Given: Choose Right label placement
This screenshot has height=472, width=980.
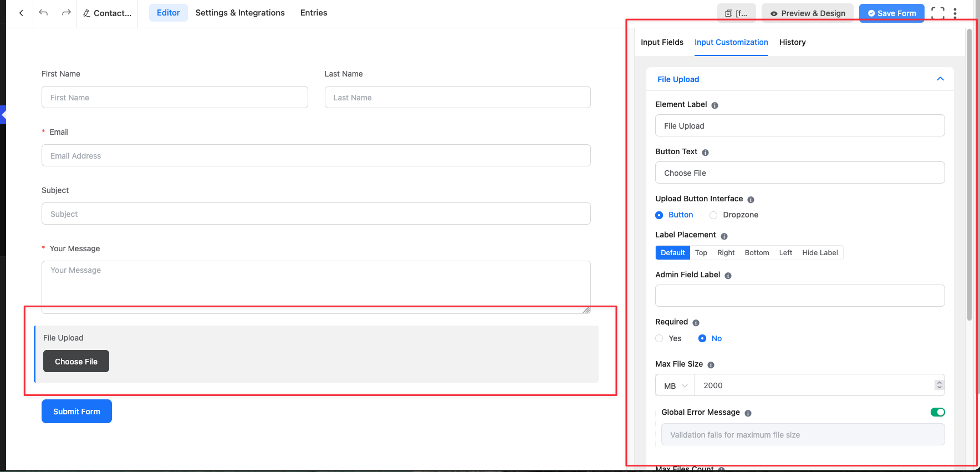Looking at the screenshot, I should pyautogui.click(x=726, y=252).
